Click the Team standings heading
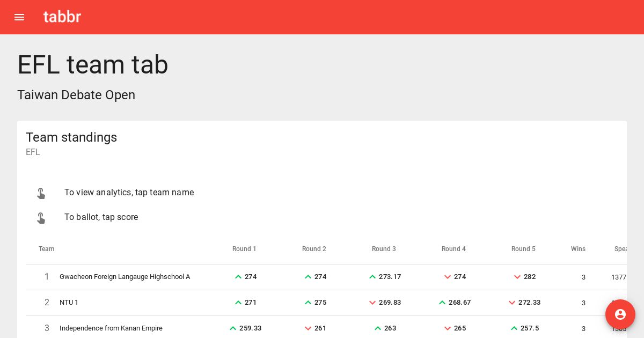Image resolution: width=644 pixels, height=338 pixels. pyautogui.click(x=71, y=137)
